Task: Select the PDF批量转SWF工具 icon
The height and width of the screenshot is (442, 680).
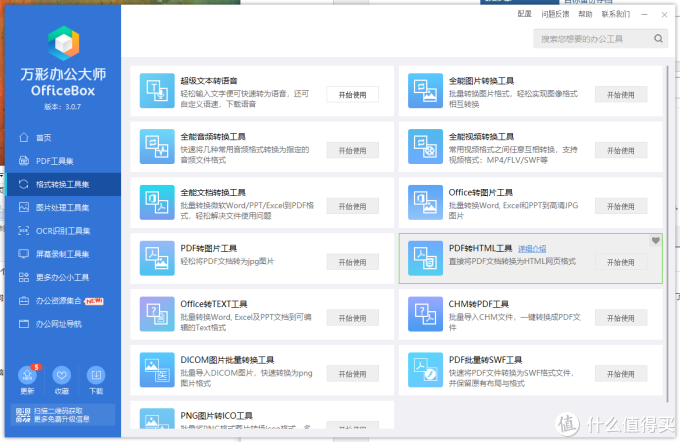Action: [425, 370]
